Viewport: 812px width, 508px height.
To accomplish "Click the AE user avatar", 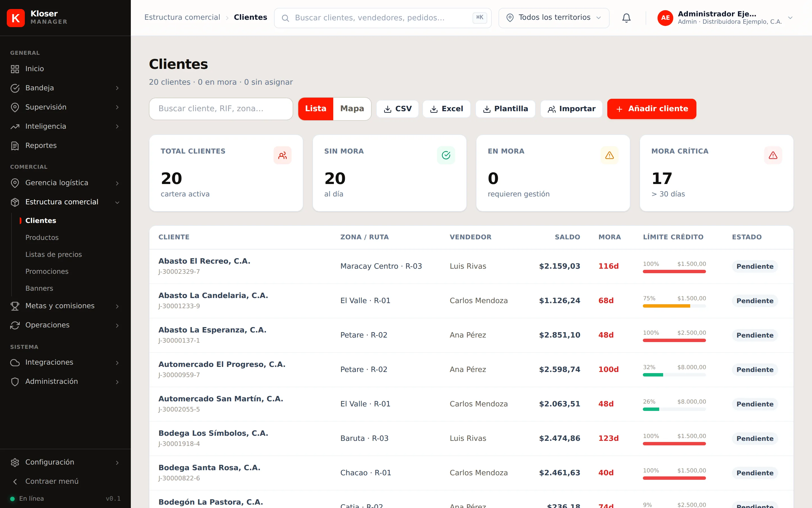I will pyautogui.click(x=665, y=18).
